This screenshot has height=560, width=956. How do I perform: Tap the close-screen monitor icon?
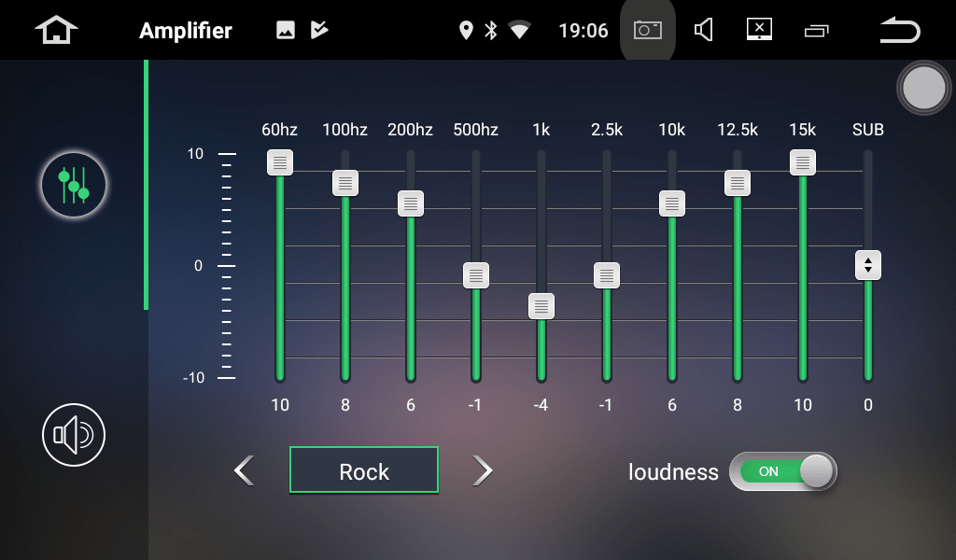coord(759,29)
